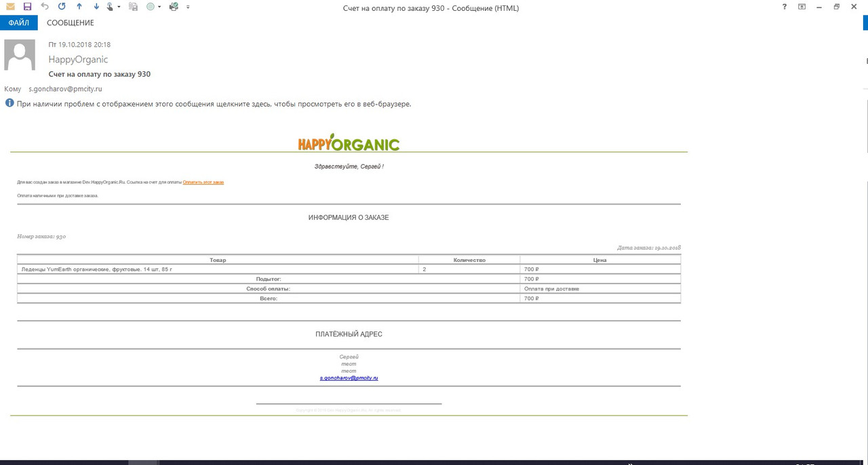Open Help with the question mark icon
This screenshot has width=868, height=465.
(x=785, y=7)
